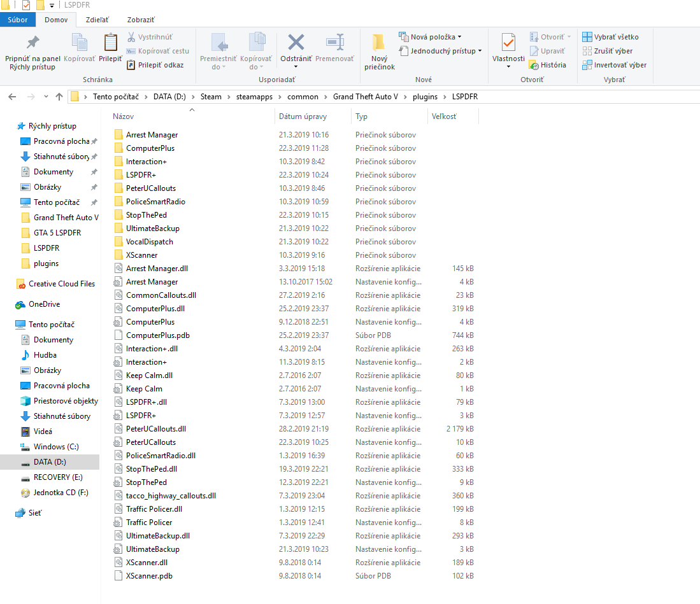Select RECOVERY (E:) drive
This screenshot has height=604, width=700.
point(58,477)
